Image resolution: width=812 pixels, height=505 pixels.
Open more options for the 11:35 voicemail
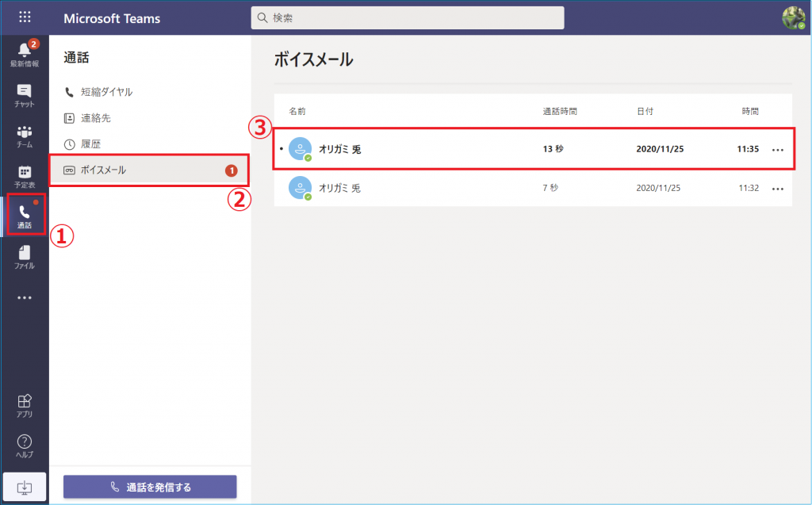778,150
